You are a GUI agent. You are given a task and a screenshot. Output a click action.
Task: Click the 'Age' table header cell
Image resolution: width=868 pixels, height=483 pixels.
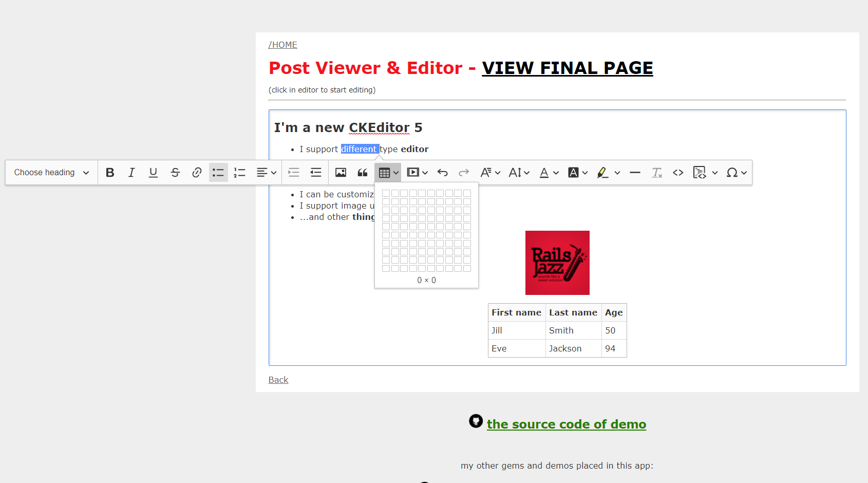(614, 312)
